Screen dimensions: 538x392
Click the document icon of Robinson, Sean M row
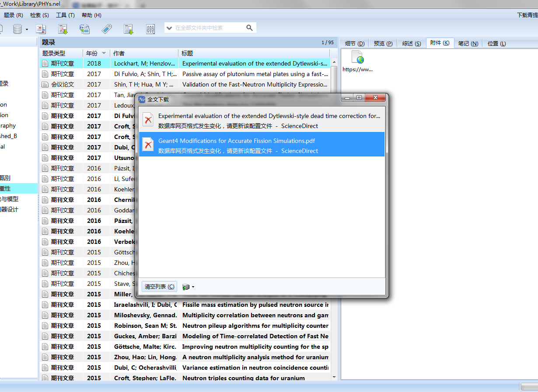click(x=45, y=326)
